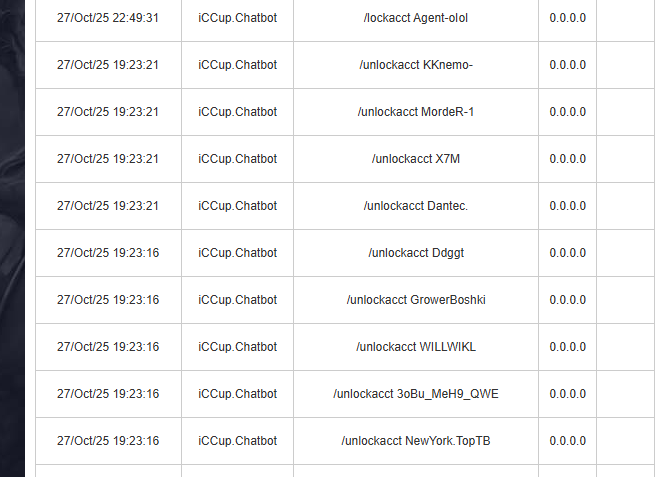Pick the /unlockacct Ddggt log entry
Image resolution: width=665 pixels, height=477 pixels.
pos(415,253)
